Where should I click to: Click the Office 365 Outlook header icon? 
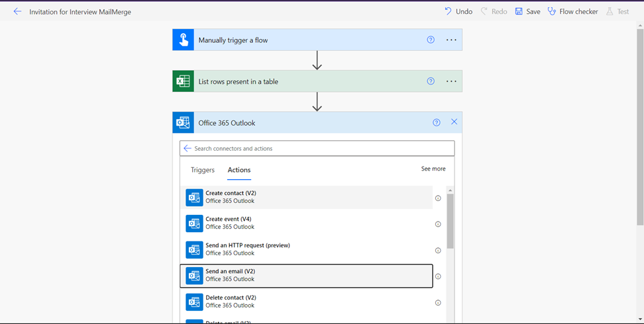coord(183,122)
